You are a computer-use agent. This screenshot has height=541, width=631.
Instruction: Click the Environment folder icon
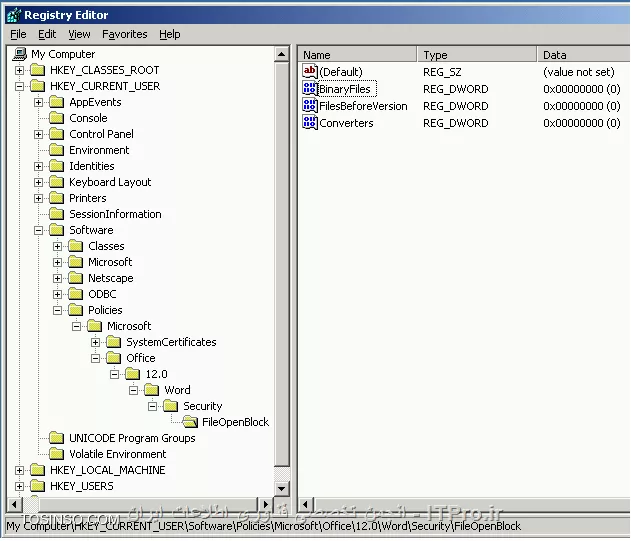tap(57, 150)
